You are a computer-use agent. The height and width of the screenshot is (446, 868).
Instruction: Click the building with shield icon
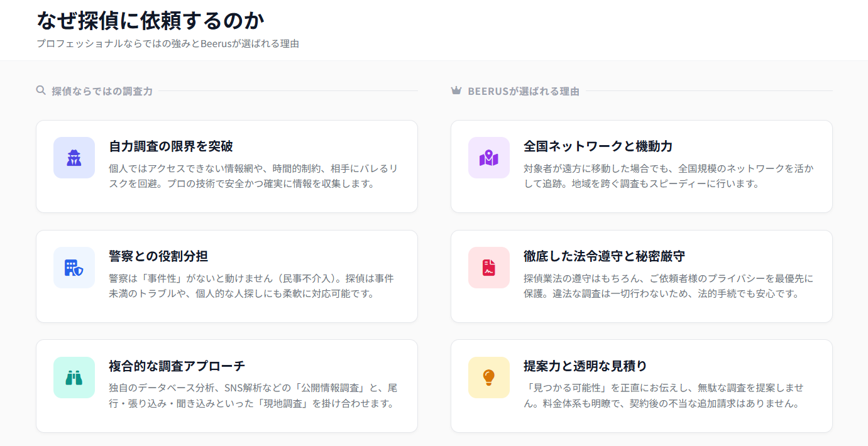(x=74, y=268)
